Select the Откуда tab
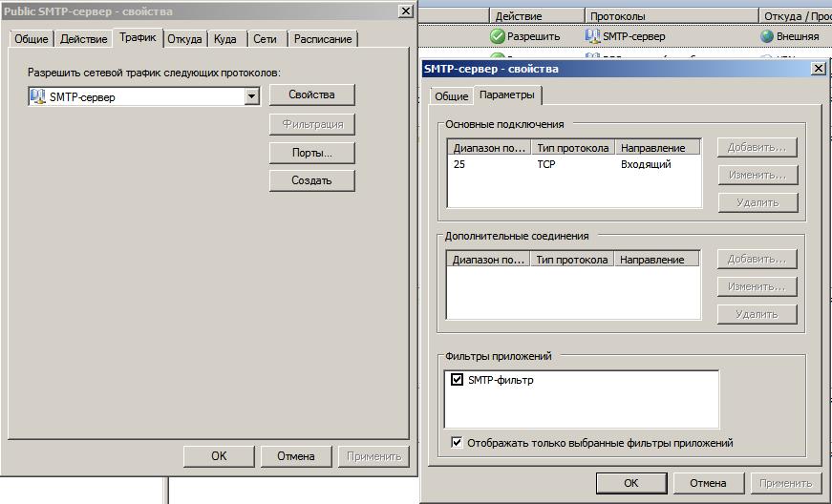 tap(184, 39)
